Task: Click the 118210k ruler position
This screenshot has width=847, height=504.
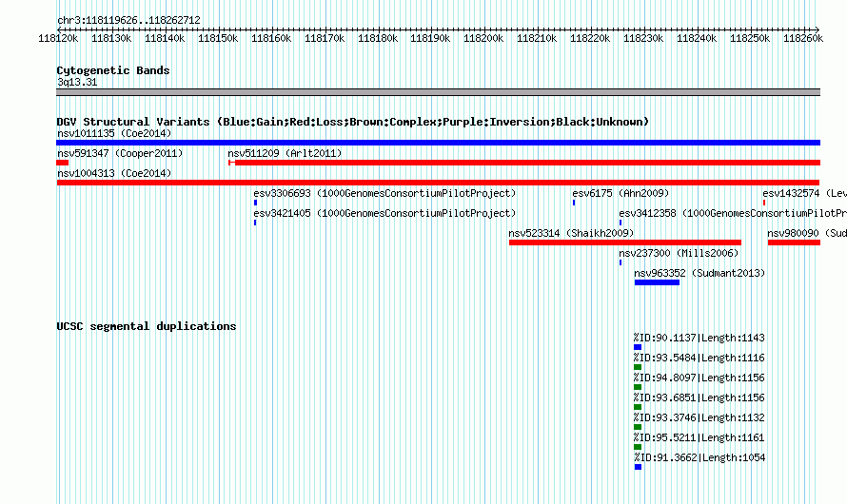Action: [x=537, y=38]
